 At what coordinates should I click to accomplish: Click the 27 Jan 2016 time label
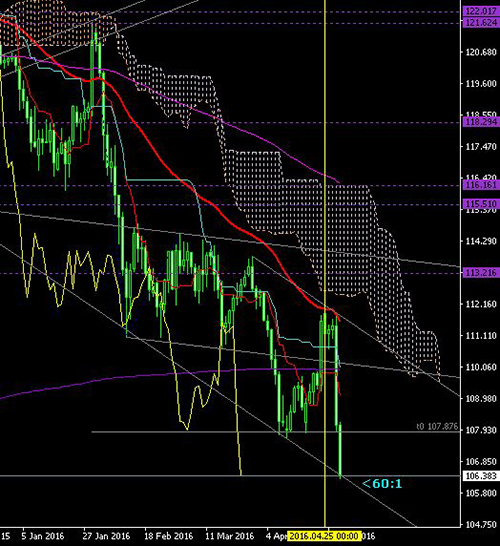(106, 536)
